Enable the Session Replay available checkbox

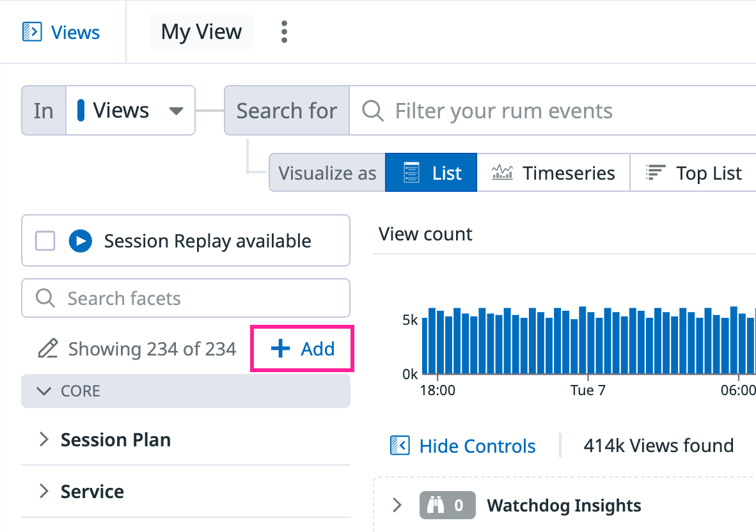click(45, 241)
